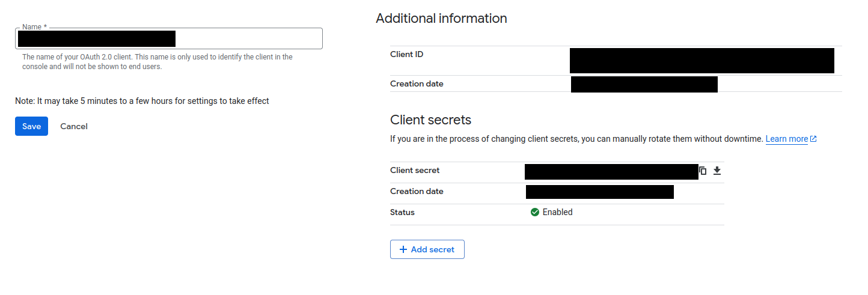Select the redacted Client ID value
Screen dimensions: 868x295
point(702,61)
